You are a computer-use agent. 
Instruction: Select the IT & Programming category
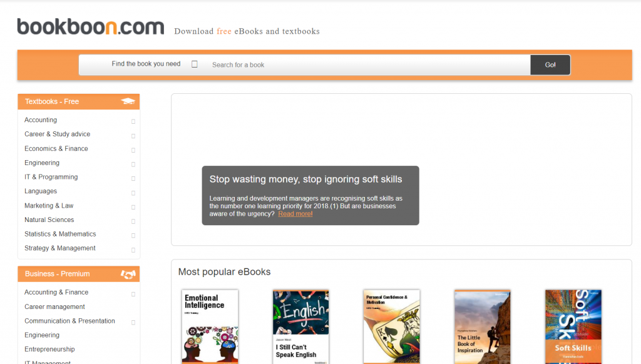51,177
